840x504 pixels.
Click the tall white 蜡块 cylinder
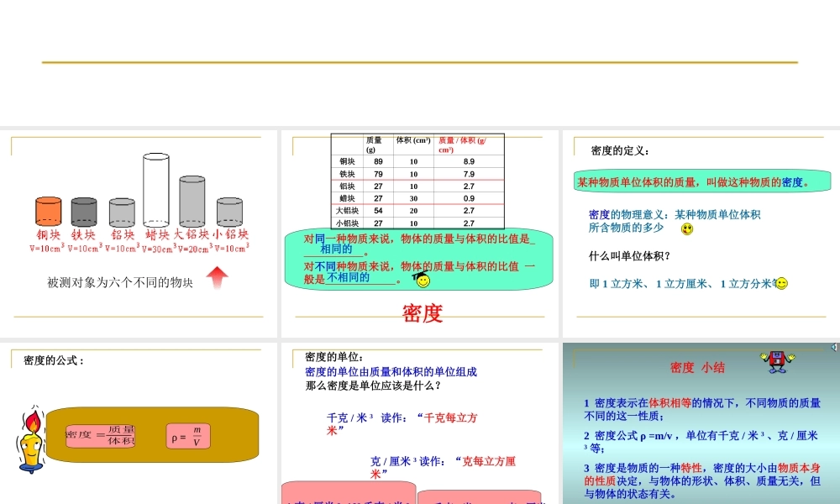coord(156,190)
